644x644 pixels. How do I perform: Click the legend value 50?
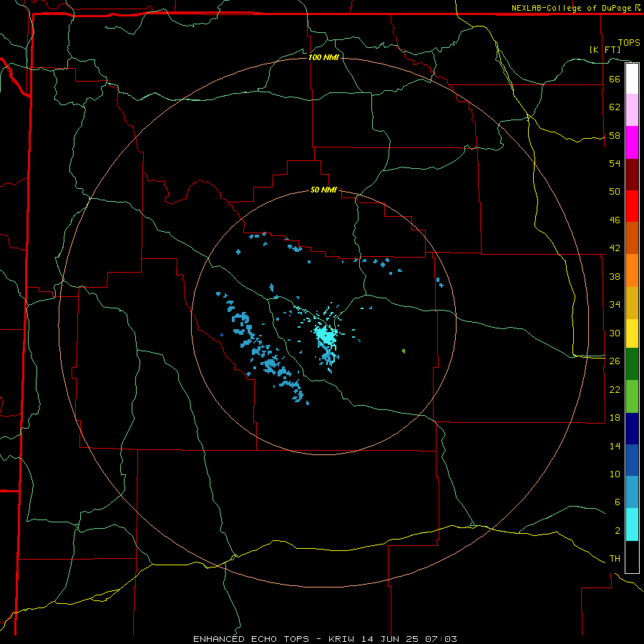tap(615, 192)
